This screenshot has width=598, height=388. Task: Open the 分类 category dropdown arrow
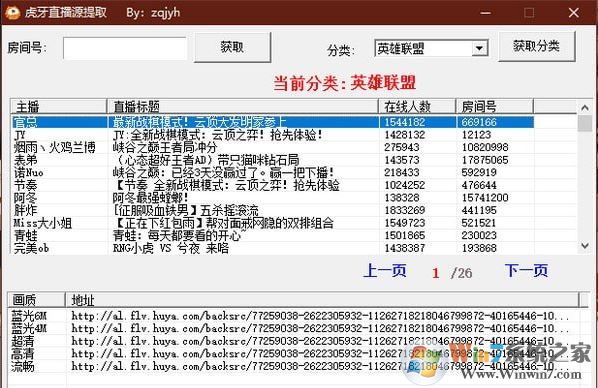point(479,49)
